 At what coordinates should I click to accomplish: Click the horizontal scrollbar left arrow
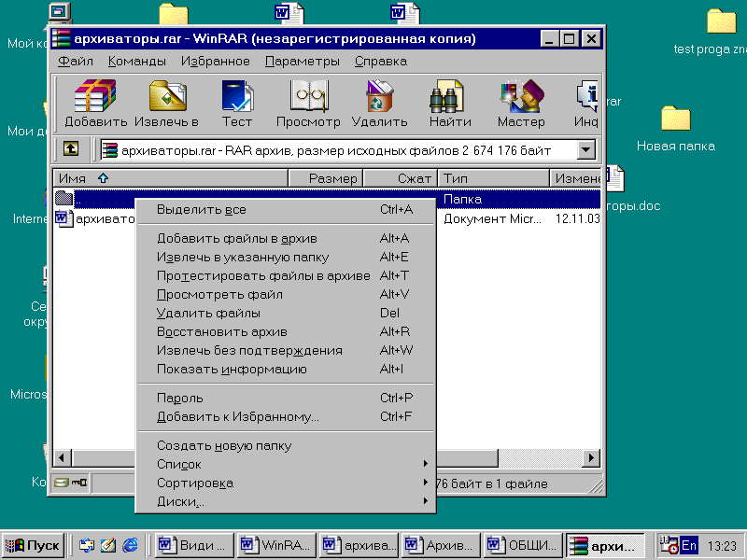point(62,457)
